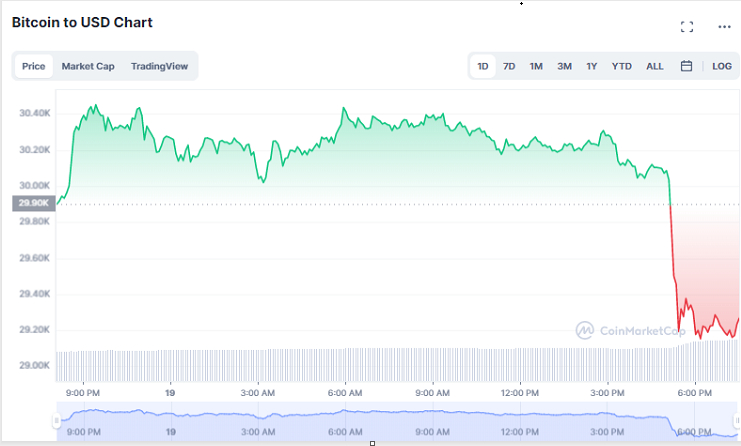Click the green price peak near 9:00 PM
Image resolution: width=741 pixels, height=446 pixels.
tap(94, 106)
